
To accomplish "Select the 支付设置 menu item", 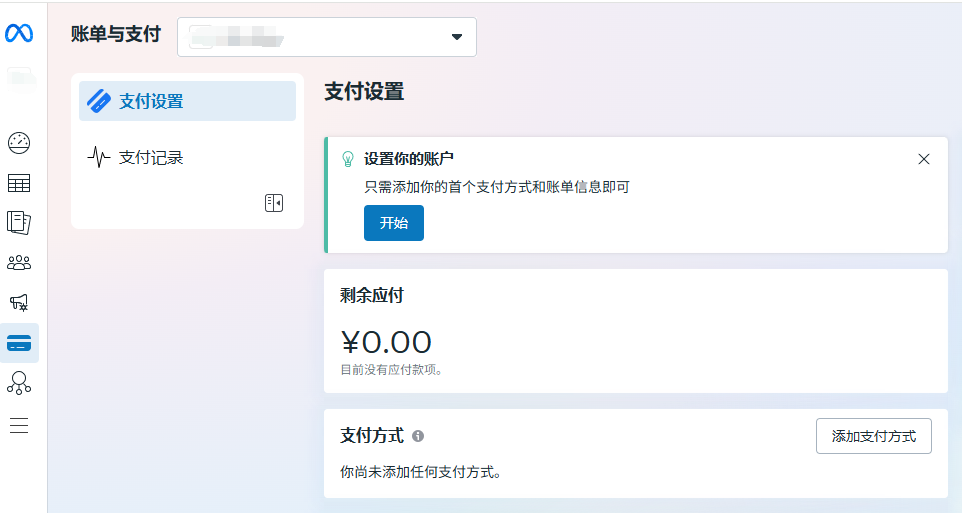I will pyautogui.click(x=187, y=101).
